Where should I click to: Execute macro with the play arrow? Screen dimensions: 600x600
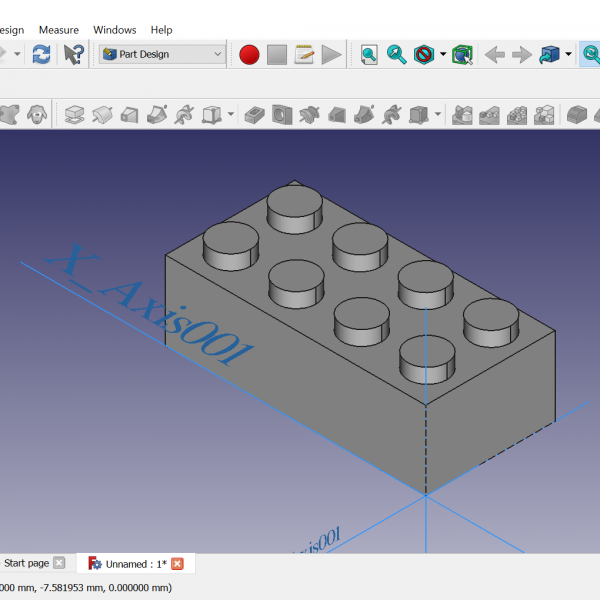332,55
